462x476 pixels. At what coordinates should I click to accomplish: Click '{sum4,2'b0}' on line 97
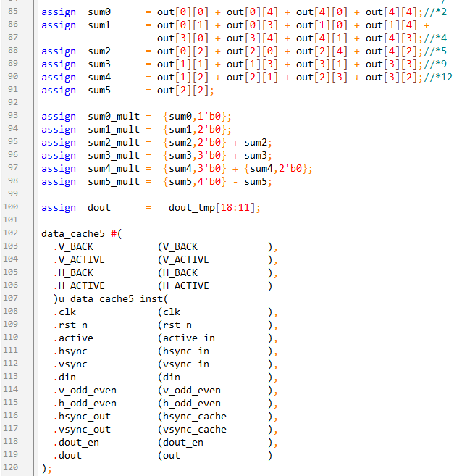[x=276, y=169]
